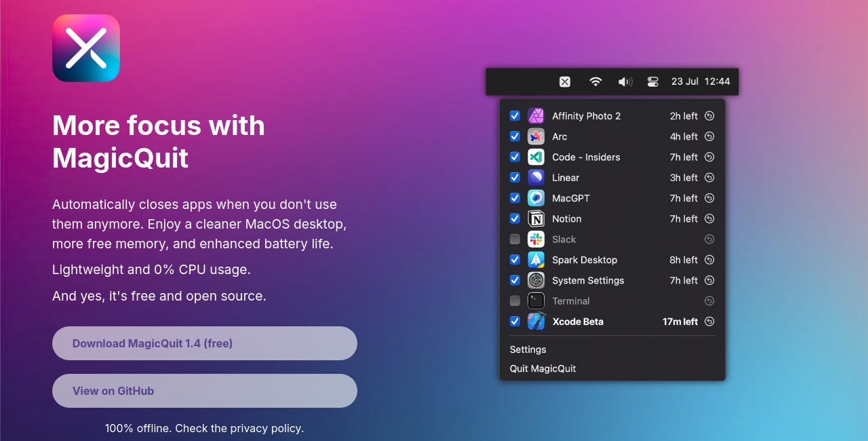Click the volume speaker icon

click(625, 82)
